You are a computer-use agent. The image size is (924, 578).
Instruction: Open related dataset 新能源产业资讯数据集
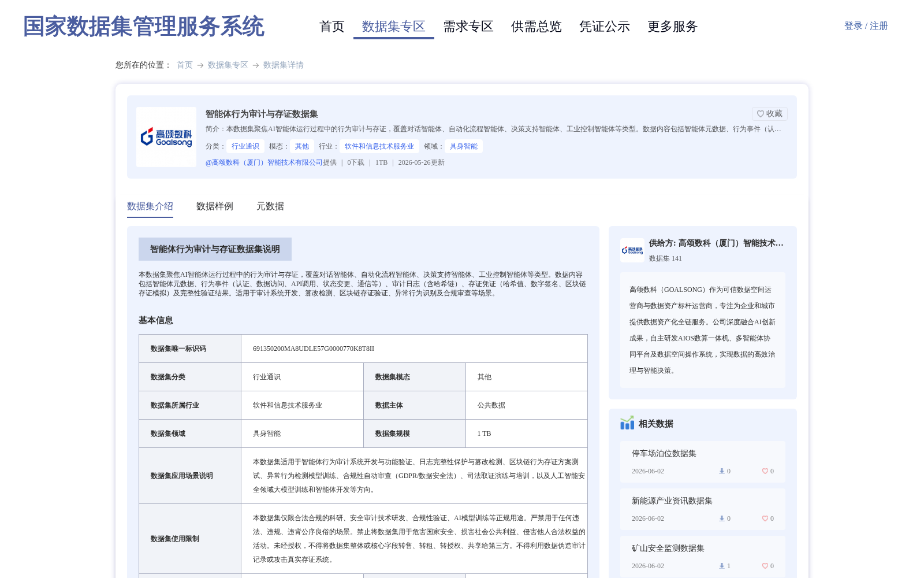click(x=672, y=501)
